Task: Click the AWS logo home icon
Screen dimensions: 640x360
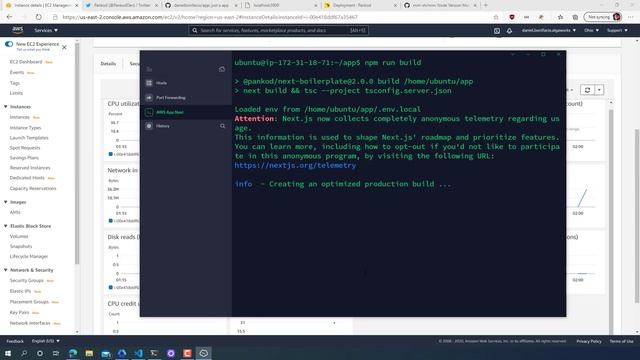Action: (18, 30)
